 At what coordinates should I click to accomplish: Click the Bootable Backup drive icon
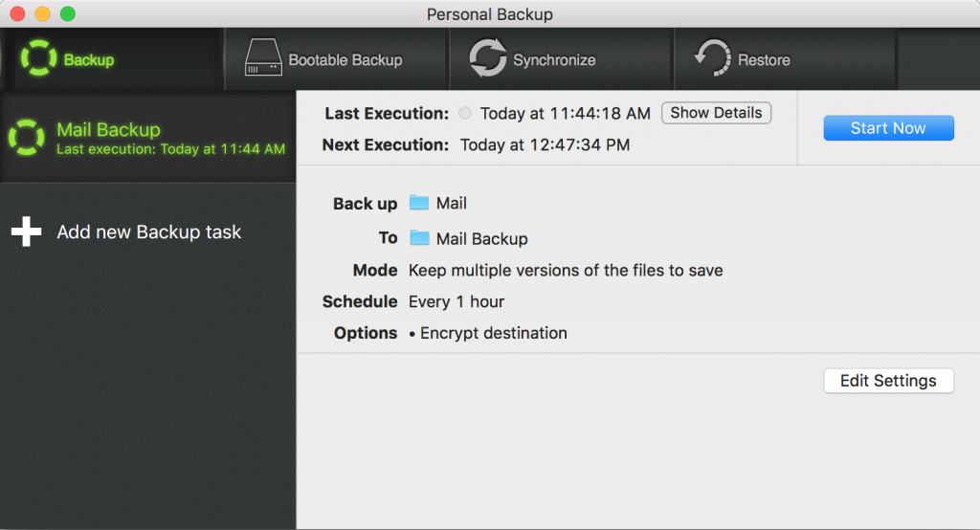click(x=263, y=57)
